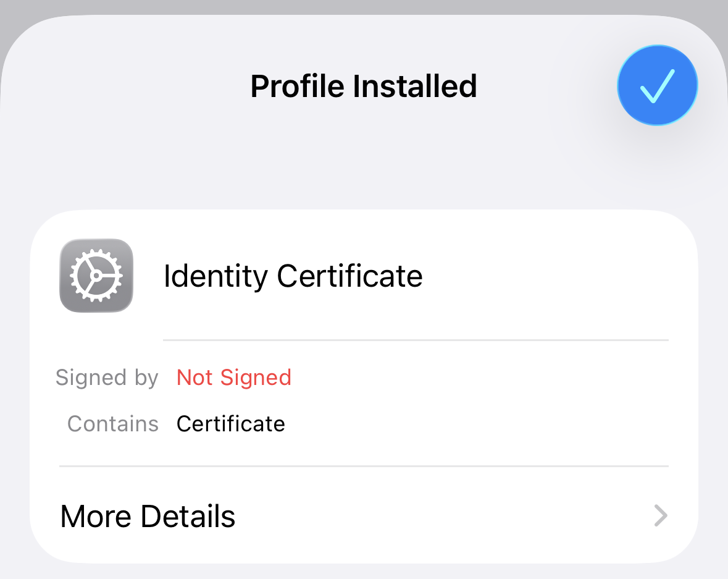Click the divider line below Identity Certificate
The width and height of the screenshot is (728, 579).
[416, 340]
